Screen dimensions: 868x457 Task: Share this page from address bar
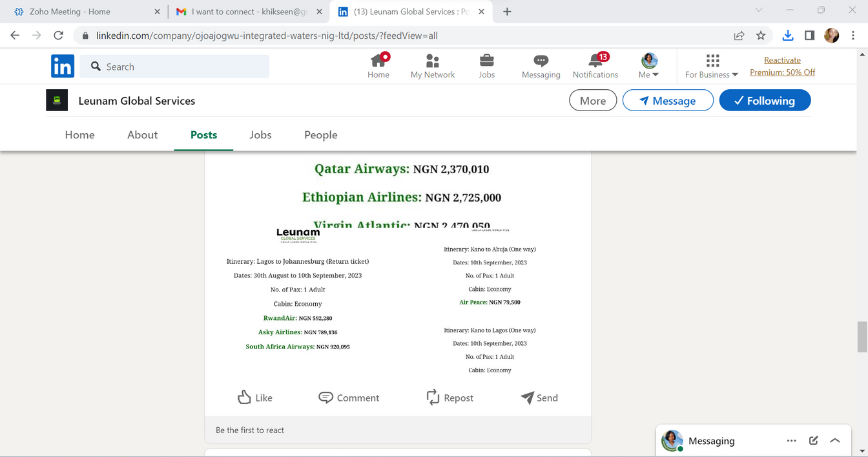(739, 36)
